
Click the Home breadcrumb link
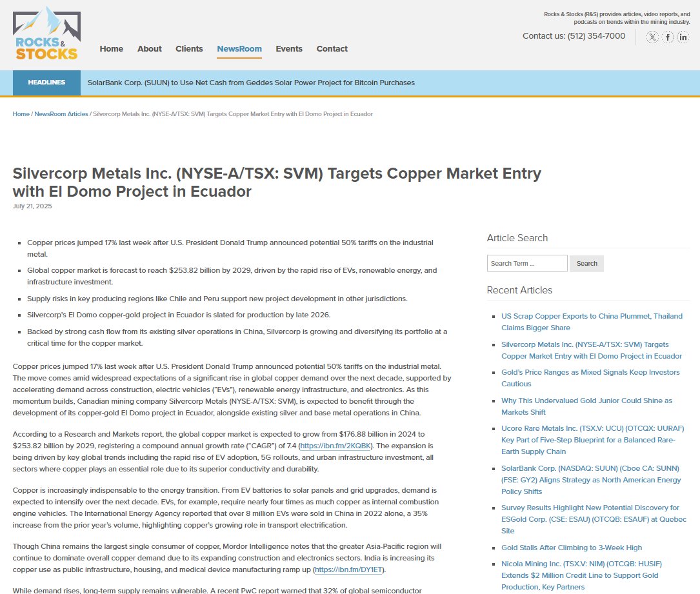(x=21, y=114)
